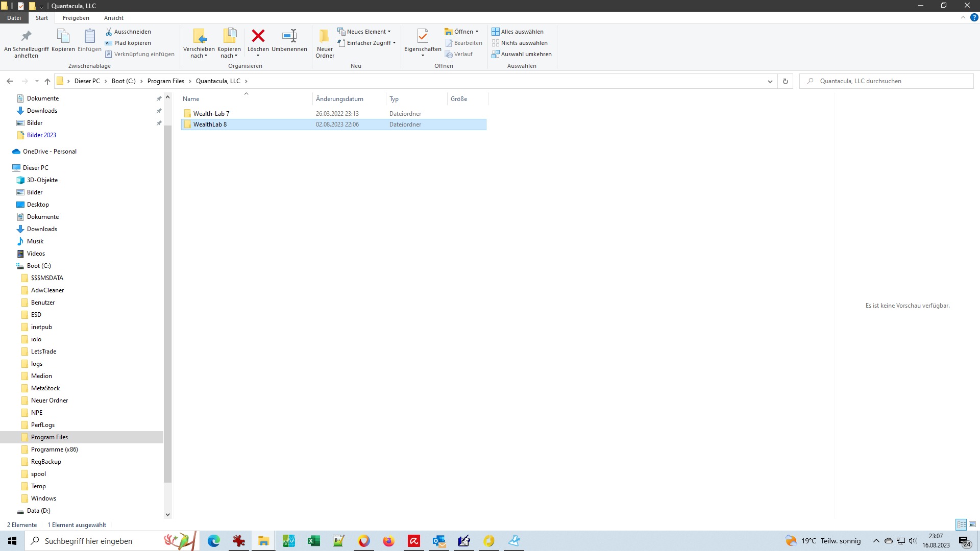The width and height of the screenshot is (980, 551).
Task: Open recent locations dropdown arrow
Action: click(37, 81)
